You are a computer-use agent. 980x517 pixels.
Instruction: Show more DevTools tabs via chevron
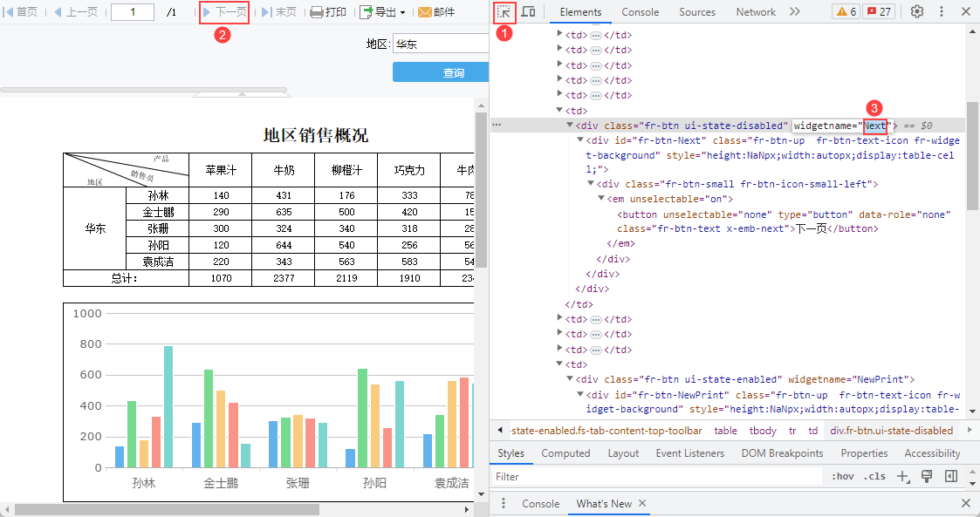point(794,12)
